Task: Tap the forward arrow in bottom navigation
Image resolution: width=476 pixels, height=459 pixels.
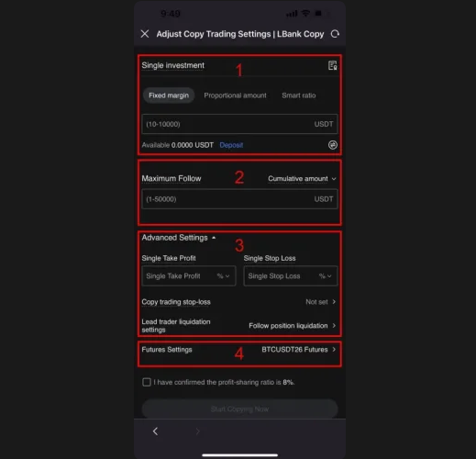Action: (198, 431)
